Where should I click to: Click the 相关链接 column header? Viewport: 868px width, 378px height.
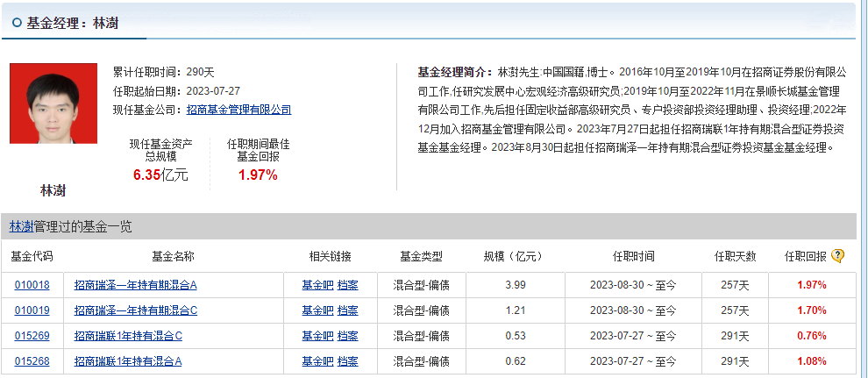point(330,256)
